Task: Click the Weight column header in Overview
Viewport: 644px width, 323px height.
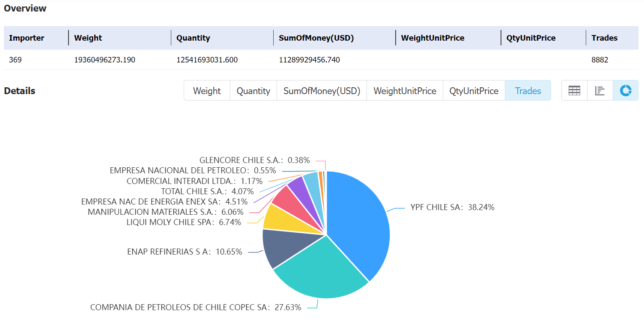Action: coord(88,38)
